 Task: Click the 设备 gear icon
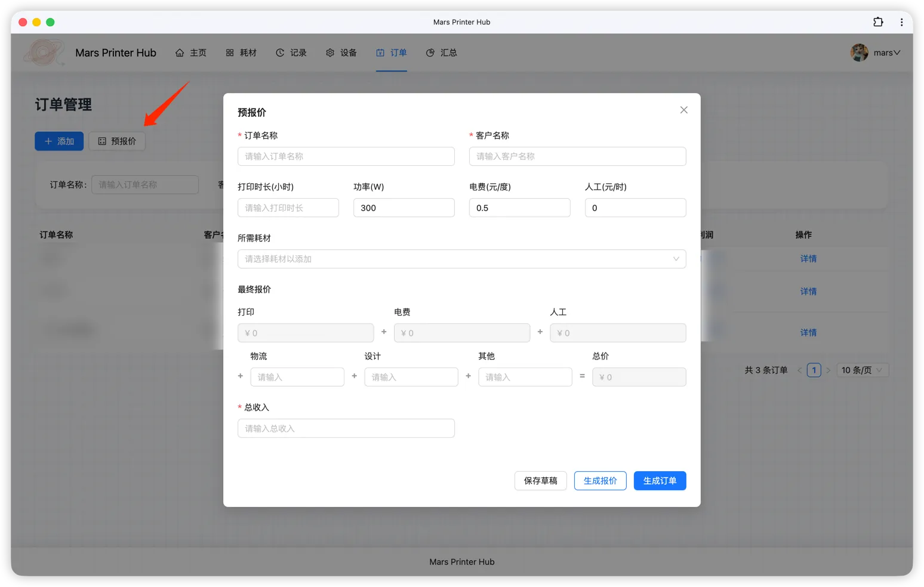pos(330,52)
